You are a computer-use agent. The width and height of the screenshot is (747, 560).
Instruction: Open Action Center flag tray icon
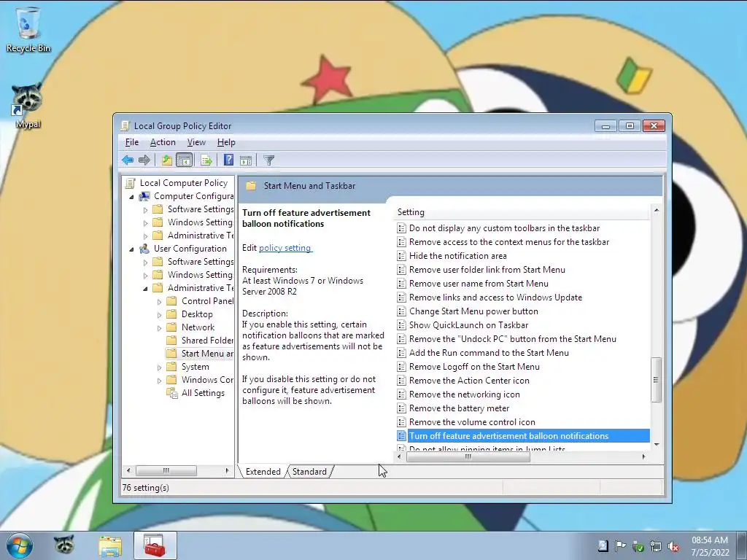click(x=620, y=546)
